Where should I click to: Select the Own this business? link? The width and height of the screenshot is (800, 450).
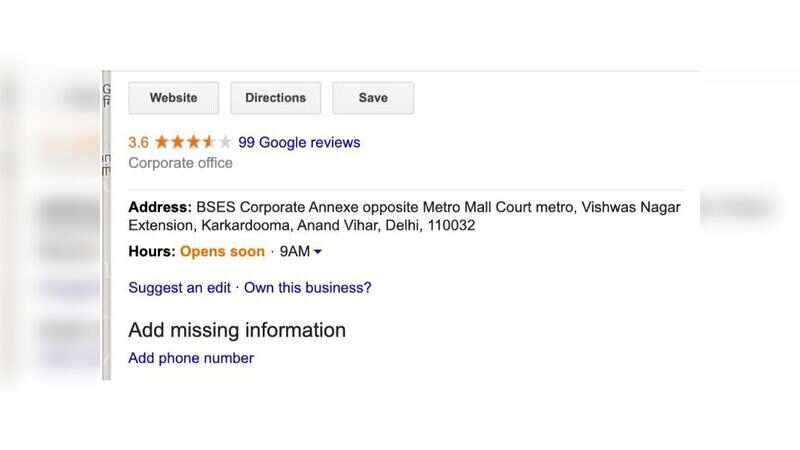(307, 288)
